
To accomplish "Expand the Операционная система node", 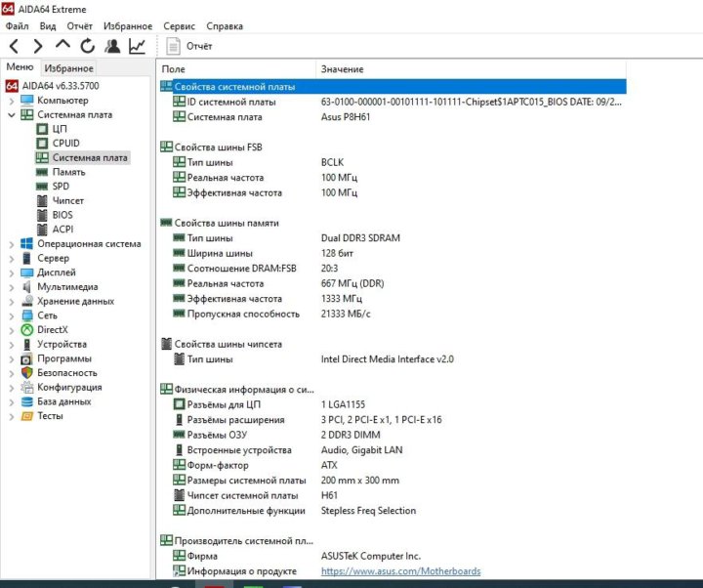I will (x=12, y=244).
